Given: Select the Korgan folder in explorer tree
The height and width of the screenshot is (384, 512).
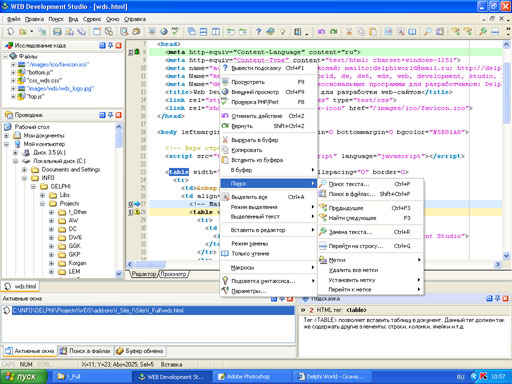Looking at the screenshot, I should pyautogui.click(x=77, y=263).
